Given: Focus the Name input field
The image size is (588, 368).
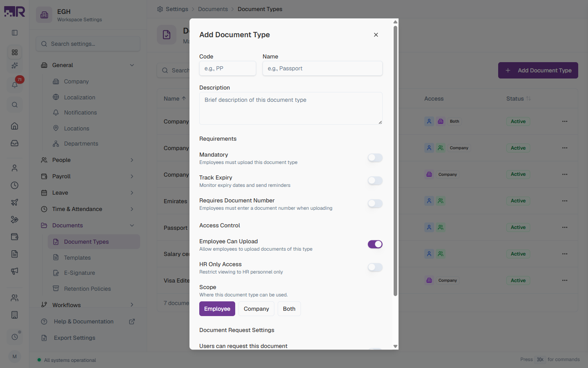Looking at the screenshot, I should [x=323, y=68].
